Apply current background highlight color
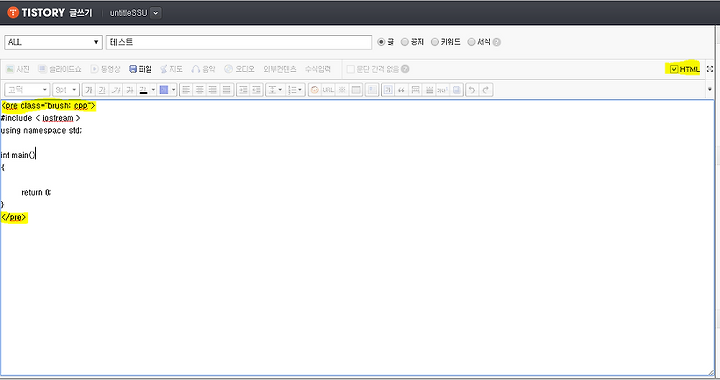This screenshot has height=380, width=720. [x=163, y=90]
